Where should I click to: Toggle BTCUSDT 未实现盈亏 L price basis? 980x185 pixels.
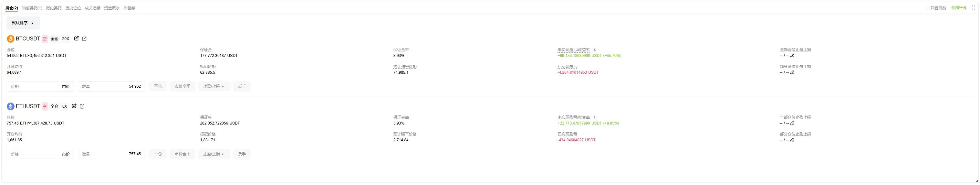coord(595,50)
